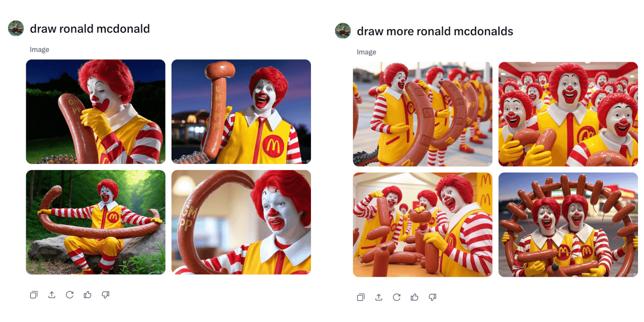Share the 'more ronald mcdonalds' response
644x322 pixels.
pos(379,297)
